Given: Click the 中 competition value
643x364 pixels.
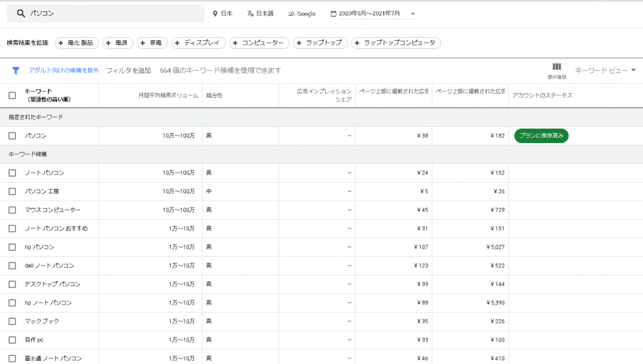Looking at the screenshot, I should pos(208,191).
